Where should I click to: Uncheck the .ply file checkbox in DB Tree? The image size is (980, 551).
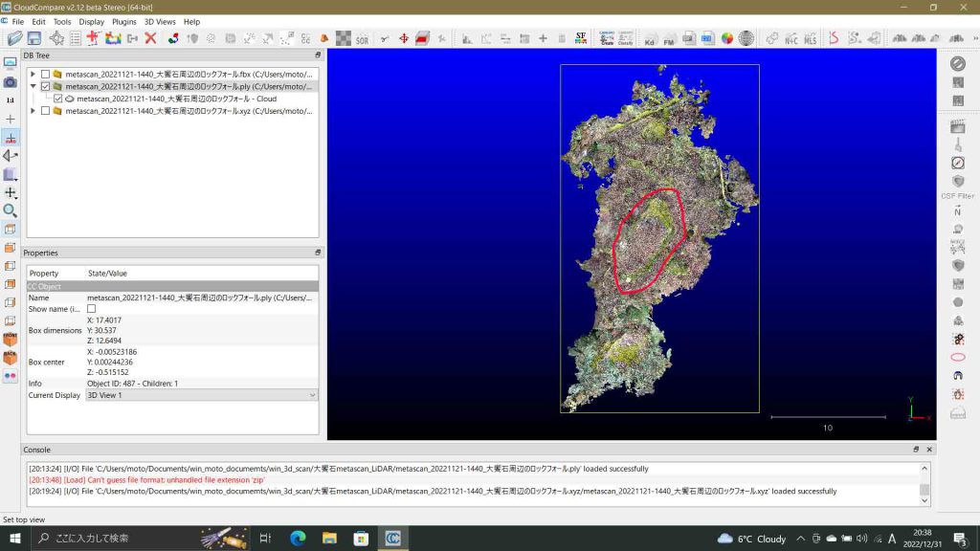tap(45, 86)
